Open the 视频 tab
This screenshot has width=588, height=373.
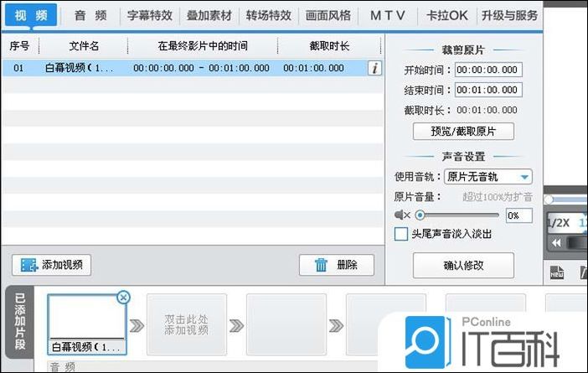point(31,15)
